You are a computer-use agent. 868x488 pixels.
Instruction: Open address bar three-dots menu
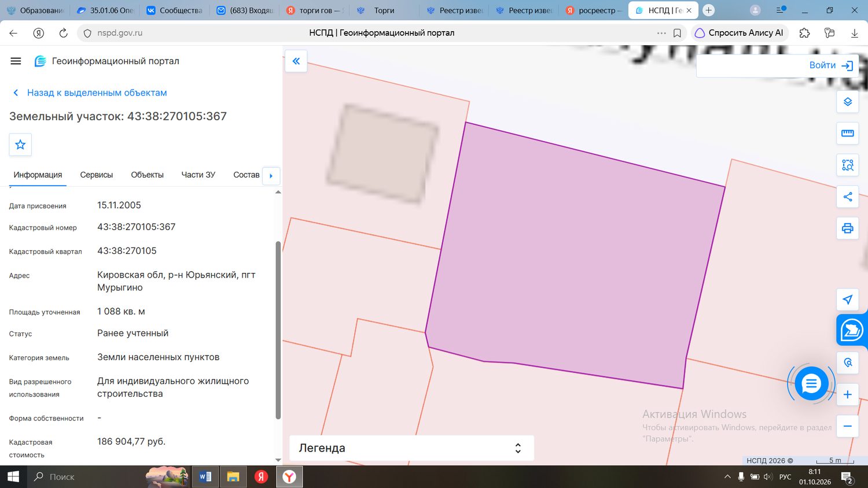[x=661, y=33]
